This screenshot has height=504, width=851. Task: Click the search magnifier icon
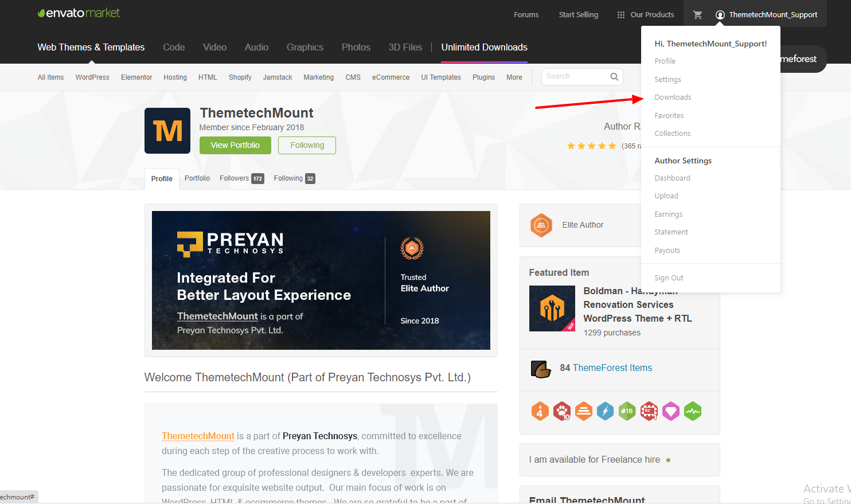614,77
